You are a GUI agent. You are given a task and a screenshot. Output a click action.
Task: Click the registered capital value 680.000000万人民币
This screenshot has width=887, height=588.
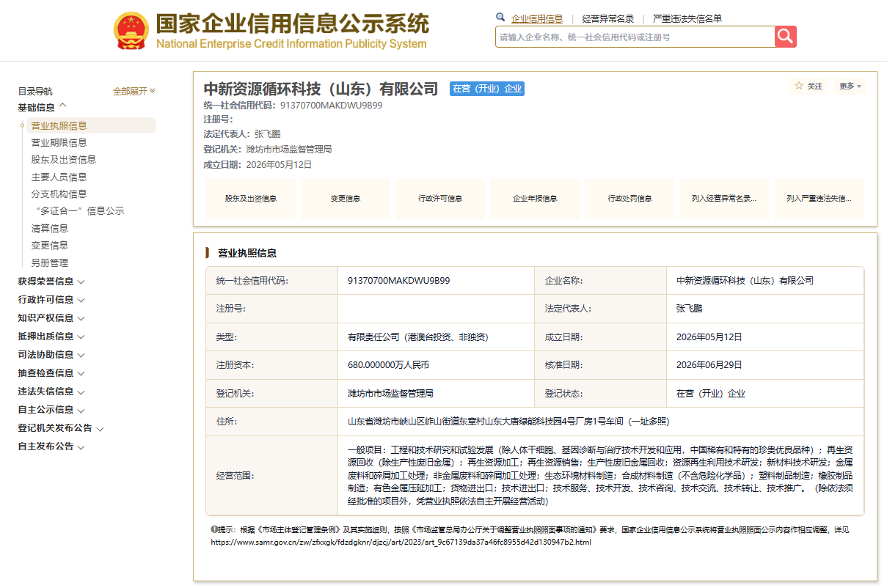coord(388,364)
